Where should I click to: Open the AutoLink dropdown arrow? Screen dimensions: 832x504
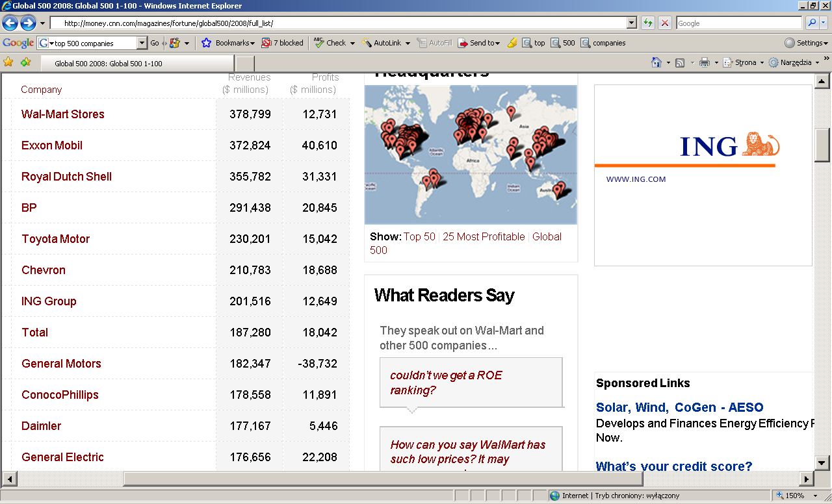click(x=408, y=44)
